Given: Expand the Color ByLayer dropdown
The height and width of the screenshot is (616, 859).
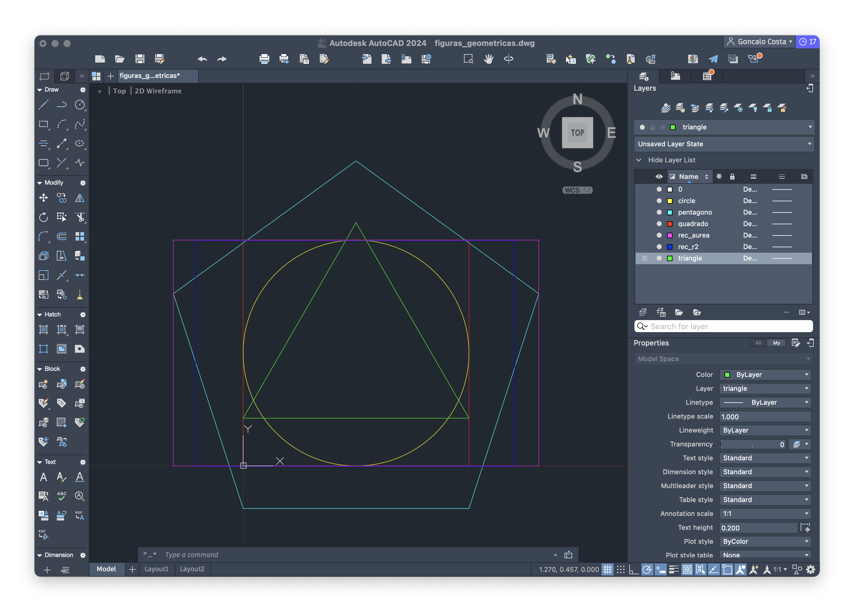Looking at the screenshot, I should tap(807, 374).
